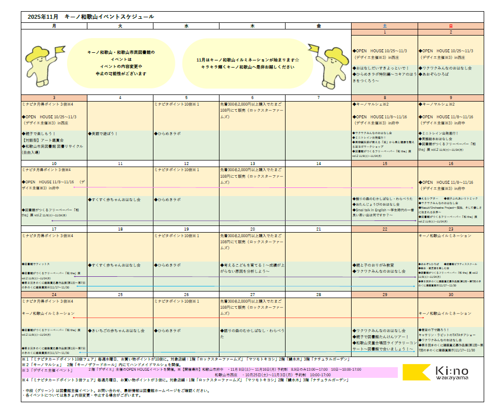Select the 月 (Monday) column header
This screenshot has height=420, width=504.
pos(54,25)
